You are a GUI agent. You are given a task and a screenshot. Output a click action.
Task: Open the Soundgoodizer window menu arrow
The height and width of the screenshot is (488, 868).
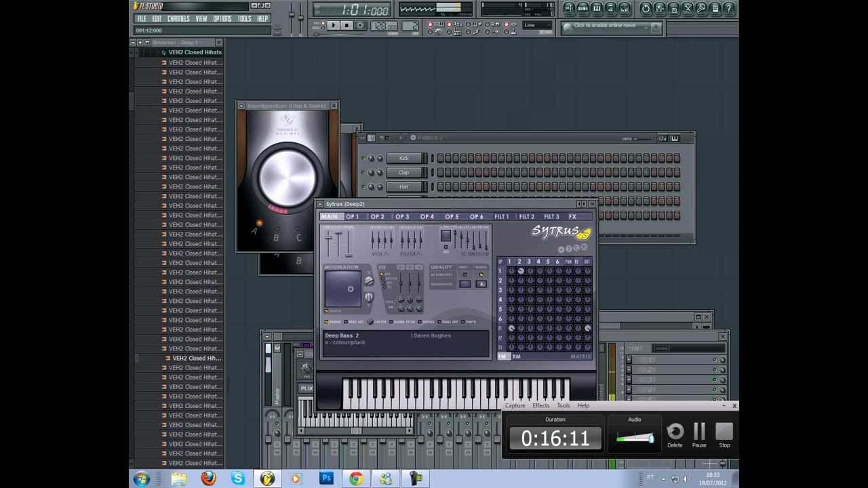pyautogui.click(x=241, y=106)
